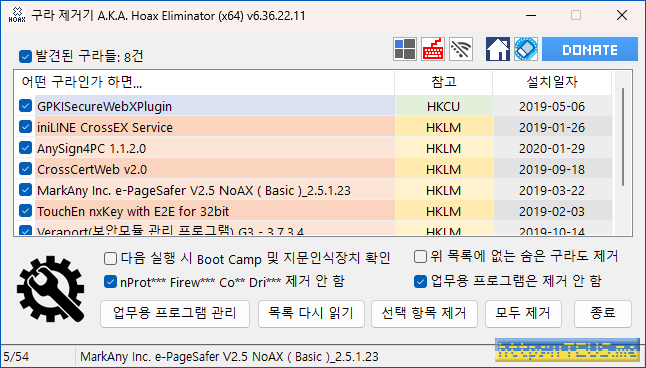Viewport: 646px width, 368px height.
Task: Click 선택 항목 제거 button
Action: 424,314
